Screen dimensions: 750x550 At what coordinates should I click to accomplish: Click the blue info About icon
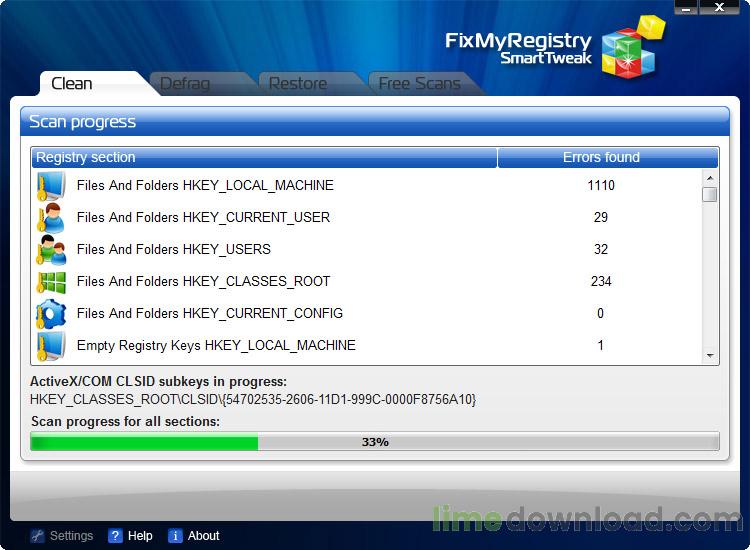[x=175, y=536]
